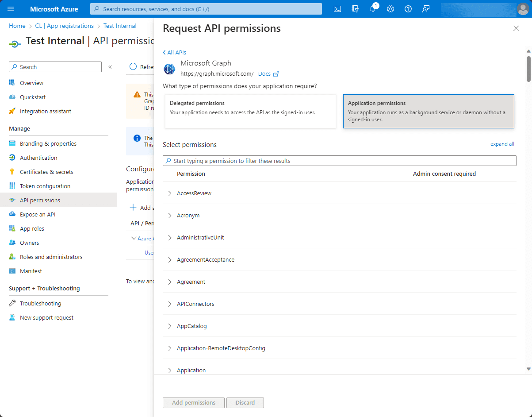Viewport: 532px width, 417px height.
Task: Click the New support request icon
Action: click(x=12, y=317)
